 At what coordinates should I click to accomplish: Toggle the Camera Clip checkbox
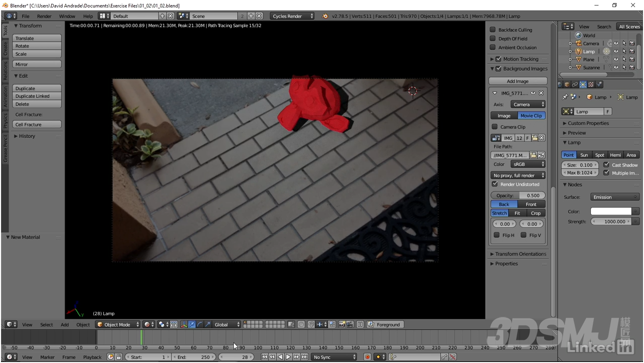495,127
